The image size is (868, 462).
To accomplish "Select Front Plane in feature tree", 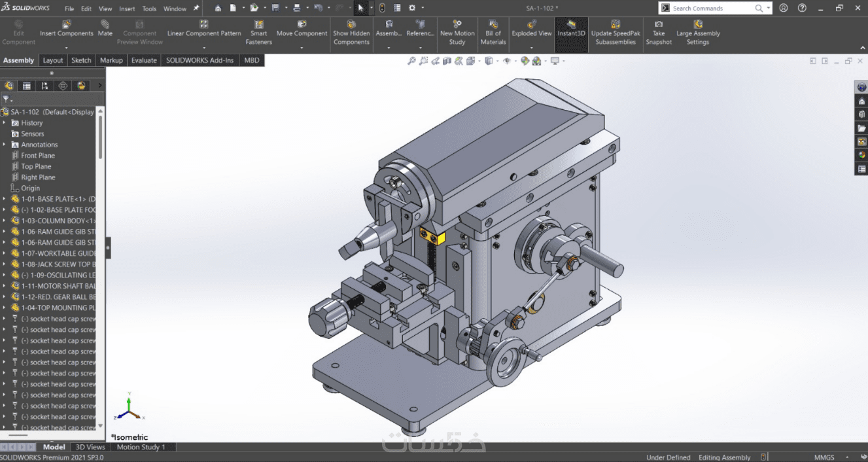I will [38, 156].
